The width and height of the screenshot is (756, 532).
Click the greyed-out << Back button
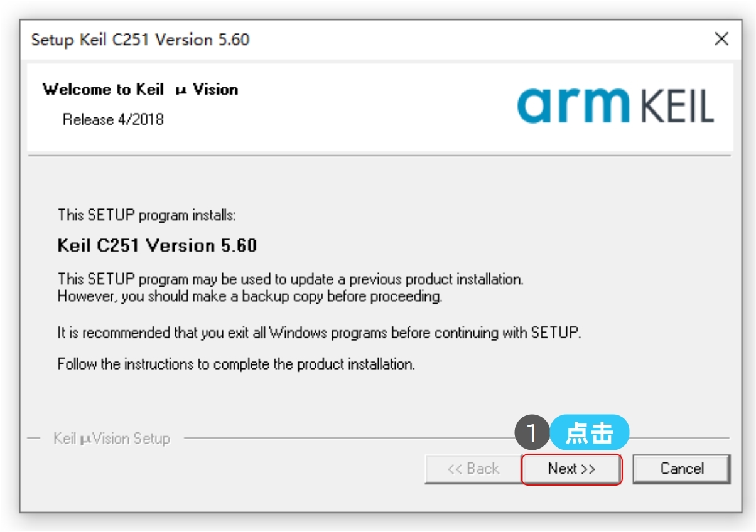(x=473, y=469)
